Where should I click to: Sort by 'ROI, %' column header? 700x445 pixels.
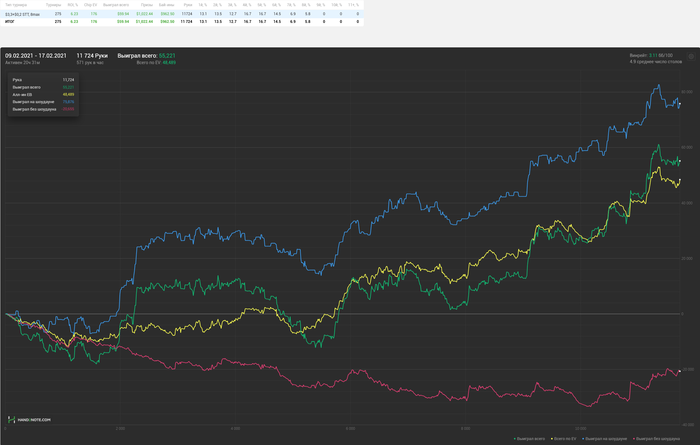(x=73, y=5)
